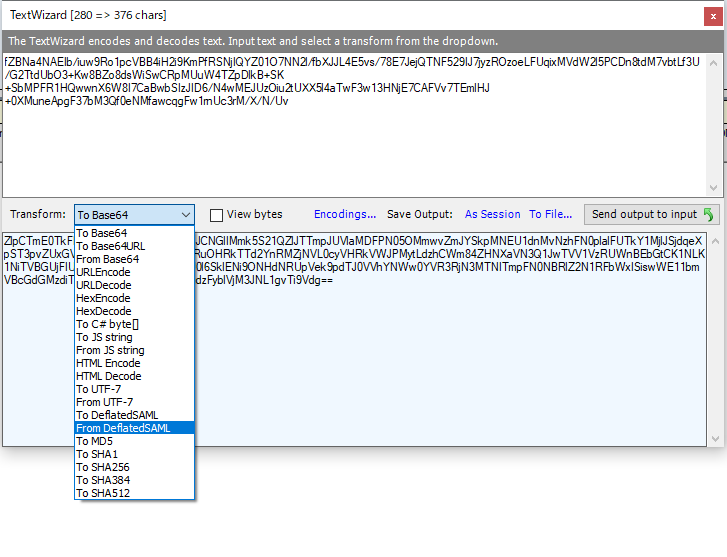Choose To DeflatedSAML option
727x557 pixels.
tap(134, 415)
